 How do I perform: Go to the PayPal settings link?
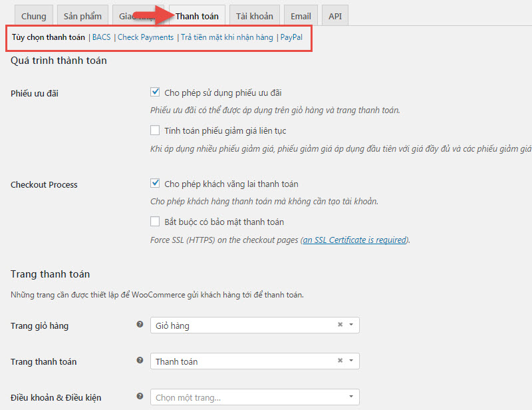pyautogui.click(x=291, y=37)
